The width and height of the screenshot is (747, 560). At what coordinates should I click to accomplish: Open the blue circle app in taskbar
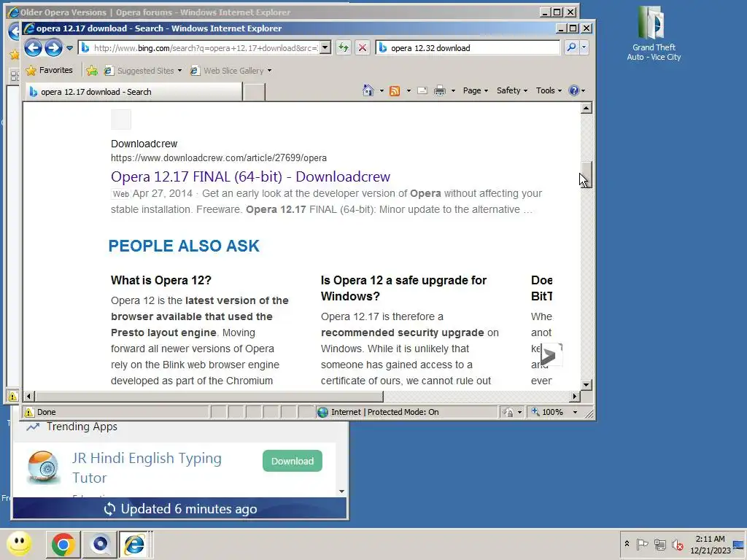point(100,545)
